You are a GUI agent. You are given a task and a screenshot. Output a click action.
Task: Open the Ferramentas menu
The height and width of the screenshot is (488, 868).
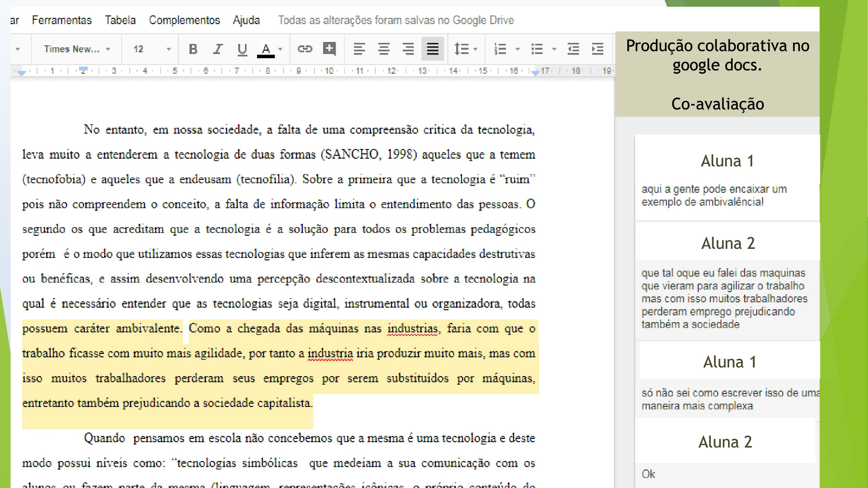pos(62,20)
